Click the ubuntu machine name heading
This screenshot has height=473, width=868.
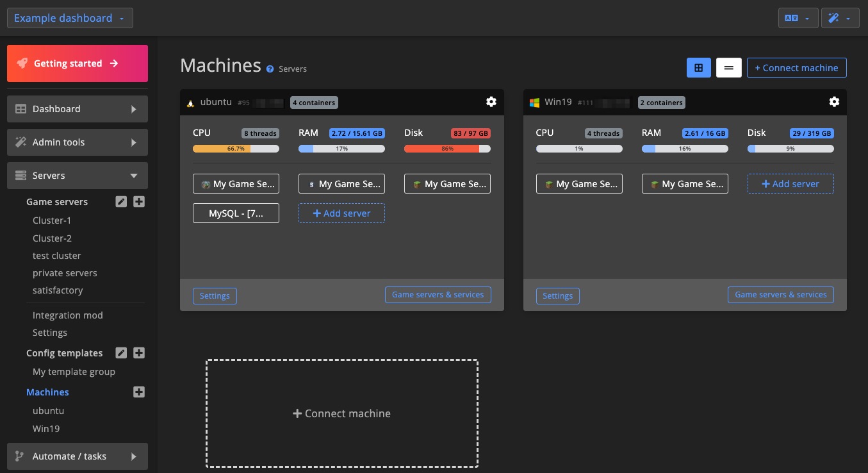point(216,102)
